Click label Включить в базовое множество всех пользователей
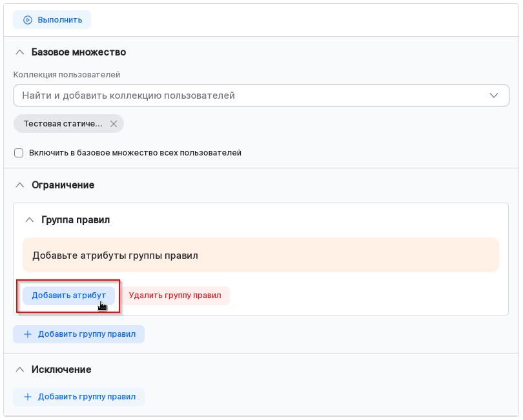Viewport: 523px width, 420px height. tap(135, 153)
